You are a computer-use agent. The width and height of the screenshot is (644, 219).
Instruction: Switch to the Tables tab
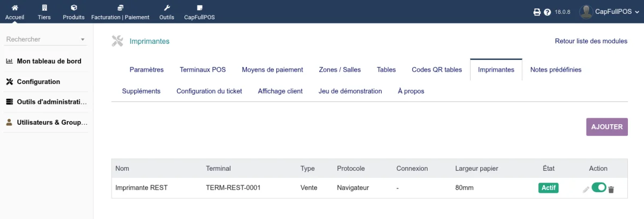pyautogui.click(x=386, y=70)
